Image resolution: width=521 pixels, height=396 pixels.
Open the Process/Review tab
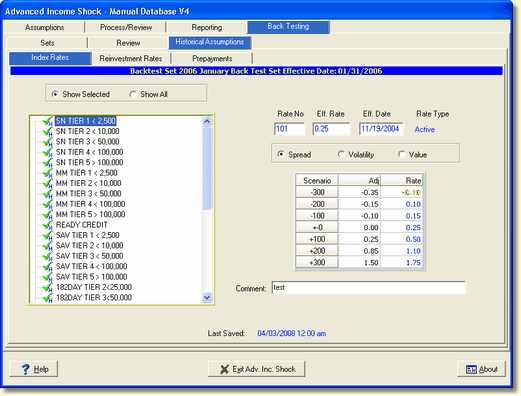coord(126,27)
